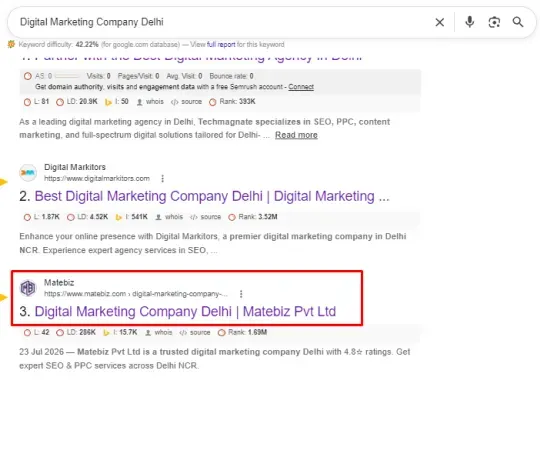This screenshot has height=450, width=540.
Task: Open whois link in Matebiz row
Action: [158, 333]
